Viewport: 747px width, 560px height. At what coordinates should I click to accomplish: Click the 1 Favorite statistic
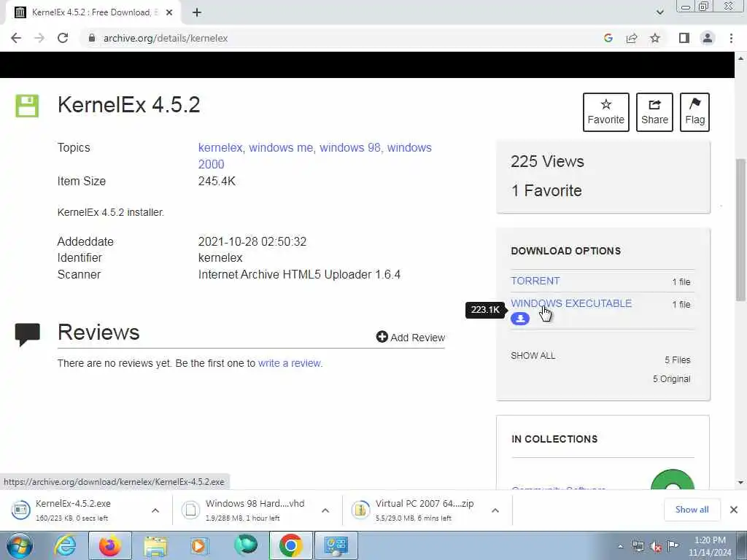[x=546, y=190]
